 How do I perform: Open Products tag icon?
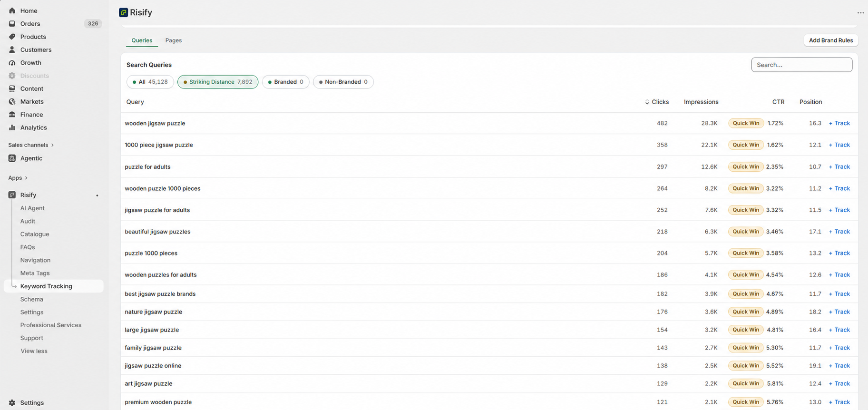[x=12, y=37]
